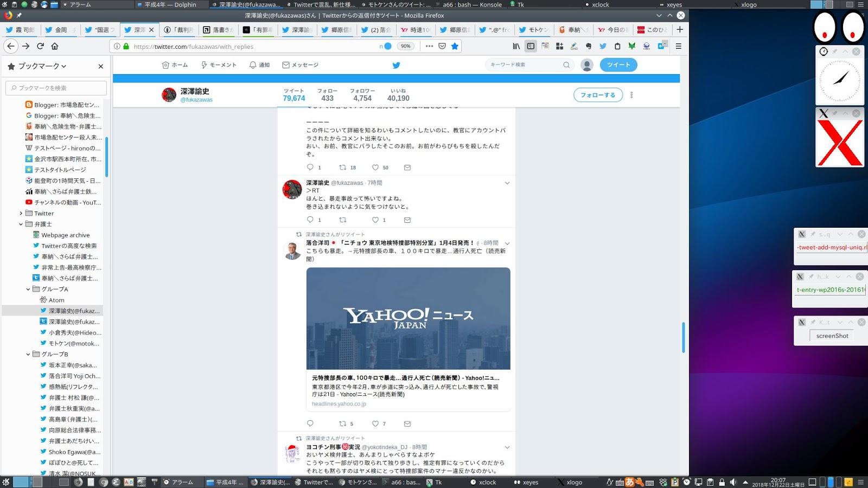Retweet the tweet showing 18 retweets

click(343, 168)
